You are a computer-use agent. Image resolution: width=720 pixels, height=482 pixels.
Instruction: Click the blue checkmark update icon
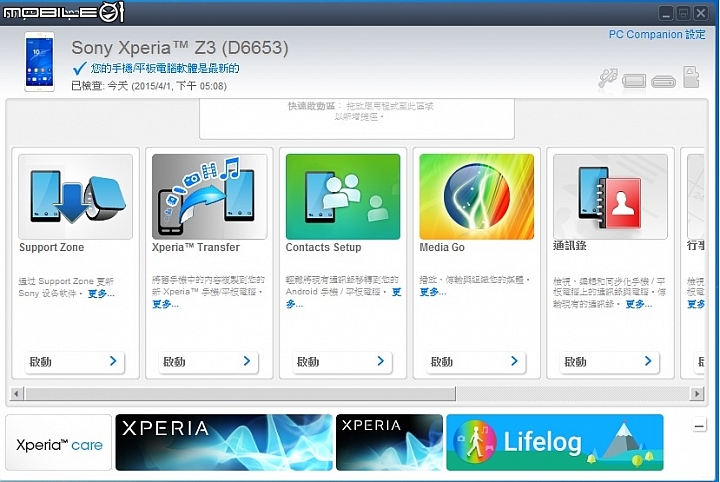[x=79, y=68]
